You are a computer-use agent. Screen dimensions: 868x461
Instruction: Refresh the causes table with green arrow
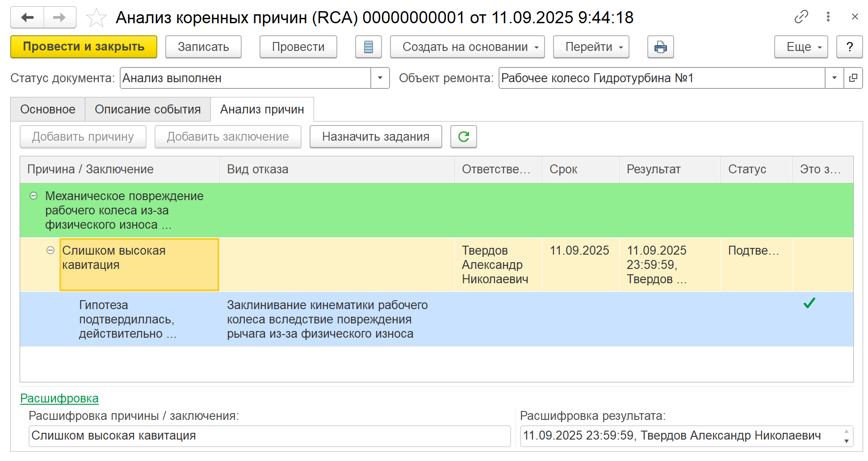(463, 137)
